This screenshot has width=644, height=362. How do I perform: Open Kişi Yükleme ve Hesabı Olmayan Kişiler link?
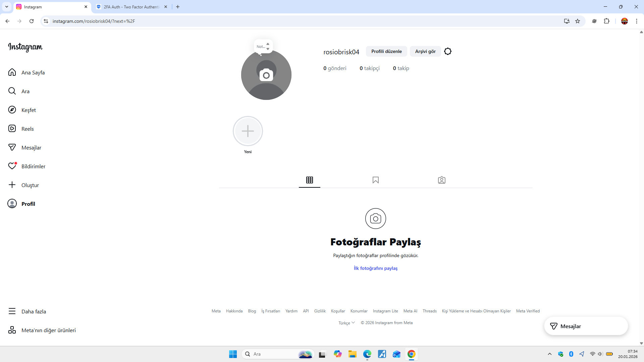click(476, 311)
